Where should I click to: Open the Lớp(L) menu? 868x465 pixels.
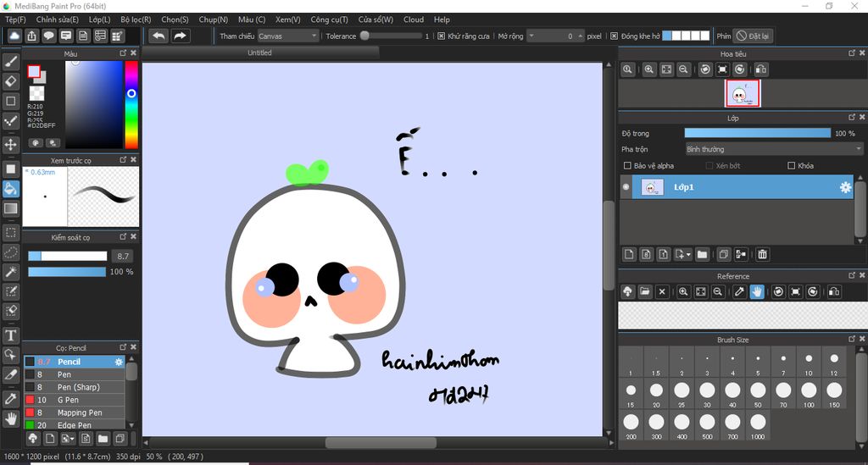coord(100,19)
